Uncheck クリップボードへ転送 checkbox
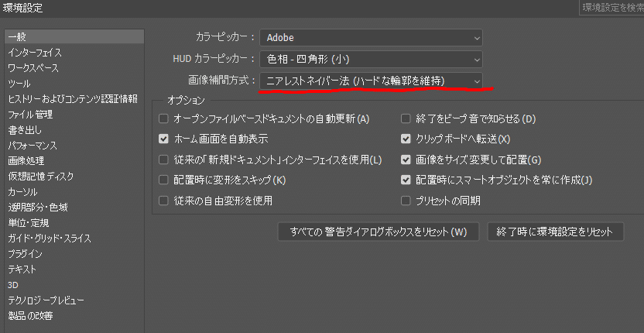 click(406, 139)
